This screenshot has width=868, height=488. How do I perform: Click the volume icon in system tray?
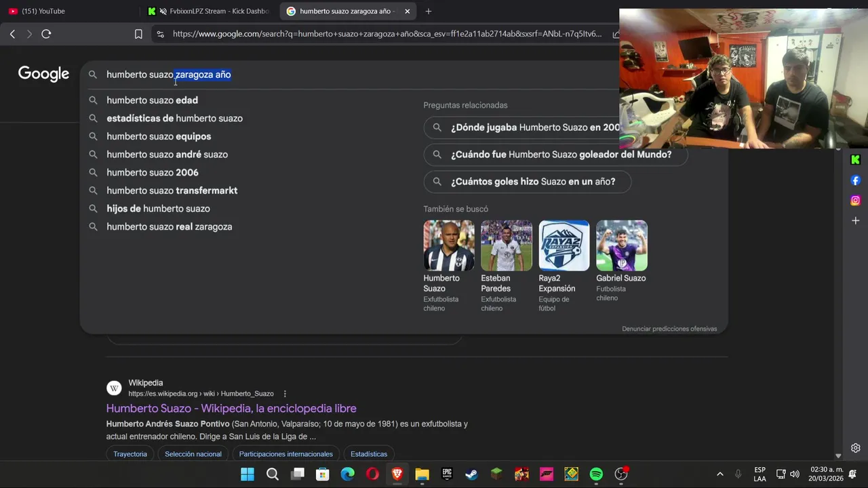pyautogui.click(x=794, y=474)
